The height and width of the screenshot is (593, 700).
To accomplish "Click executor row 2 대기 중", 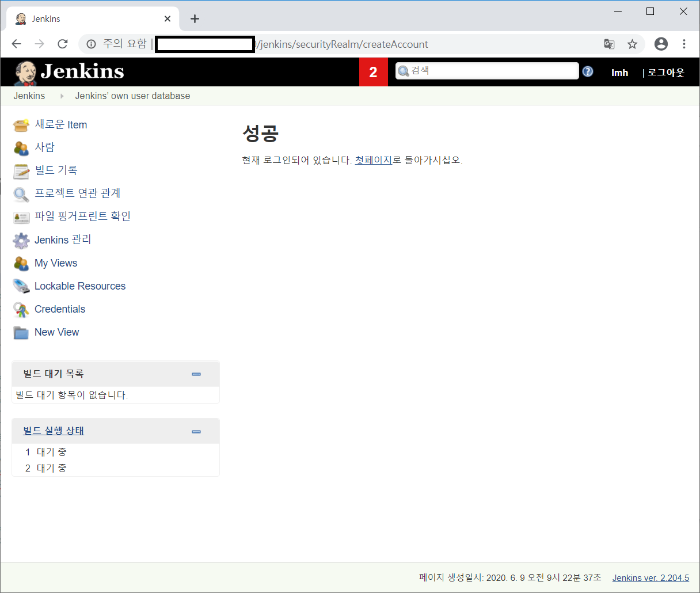I will (x=116, y=468).
